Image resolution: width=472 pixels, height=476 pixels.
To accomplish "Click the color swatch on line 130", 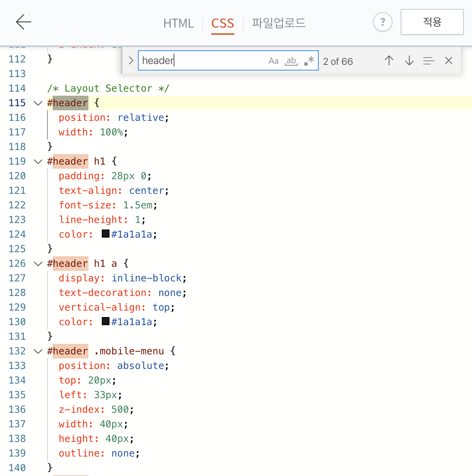I will point(105,321).
